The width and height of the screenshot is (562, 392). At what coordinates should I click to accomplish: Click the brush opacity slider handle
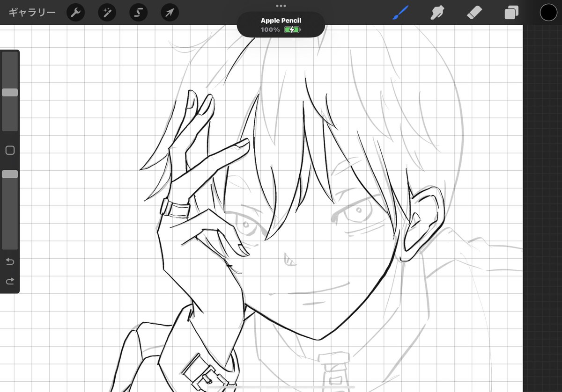pyautogui.click(x=10, y=174)
